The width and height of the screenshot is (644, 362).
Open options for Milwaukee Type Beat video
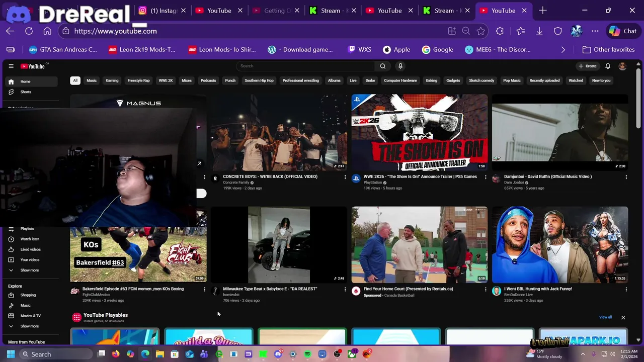345,289
